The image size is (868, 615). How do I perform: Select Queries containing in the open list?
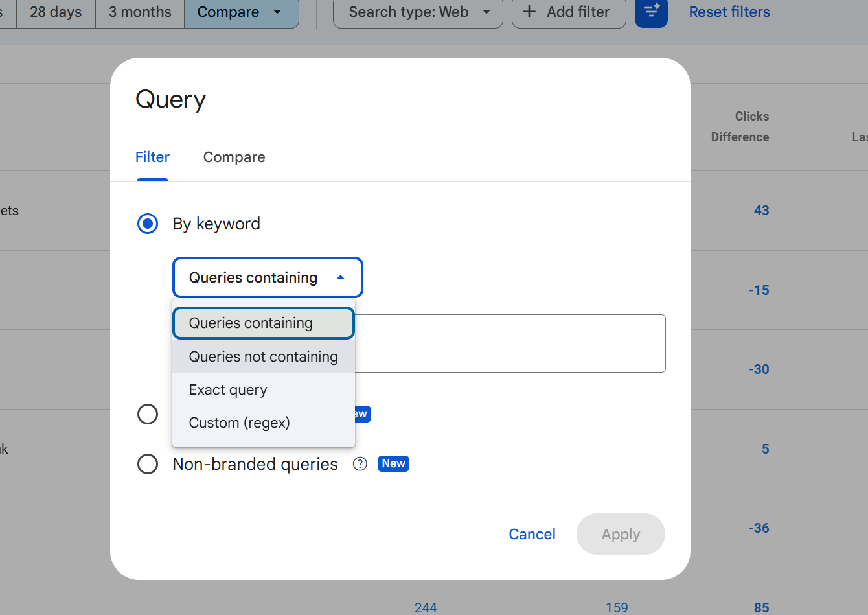click(251, 323)
